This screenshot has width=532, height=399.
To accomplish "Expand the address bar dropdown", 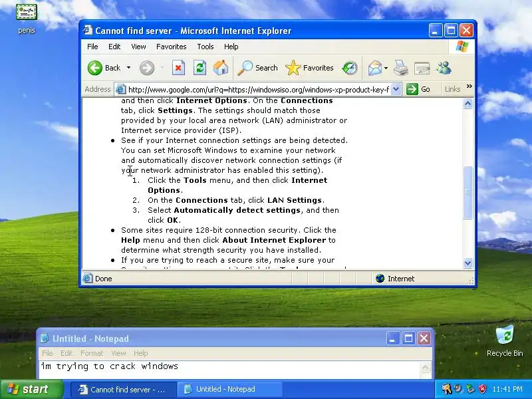I will (x=396, y=90).
